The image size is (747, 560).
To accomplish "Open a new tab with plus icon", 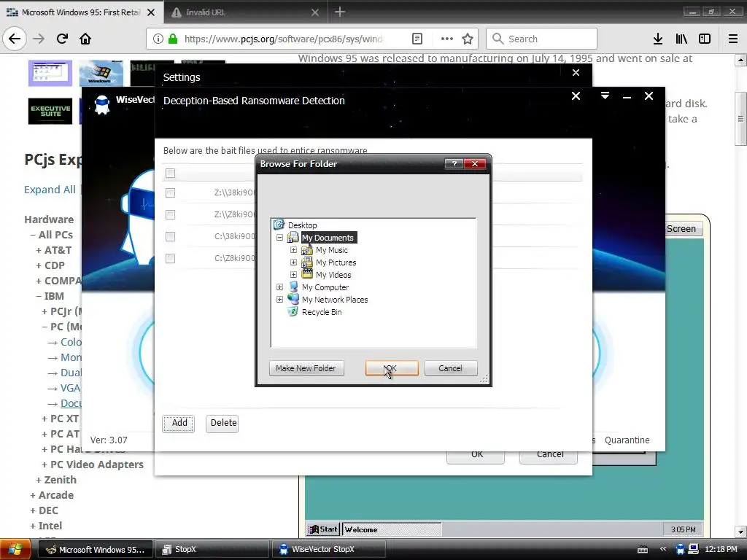I will (340, 12).
